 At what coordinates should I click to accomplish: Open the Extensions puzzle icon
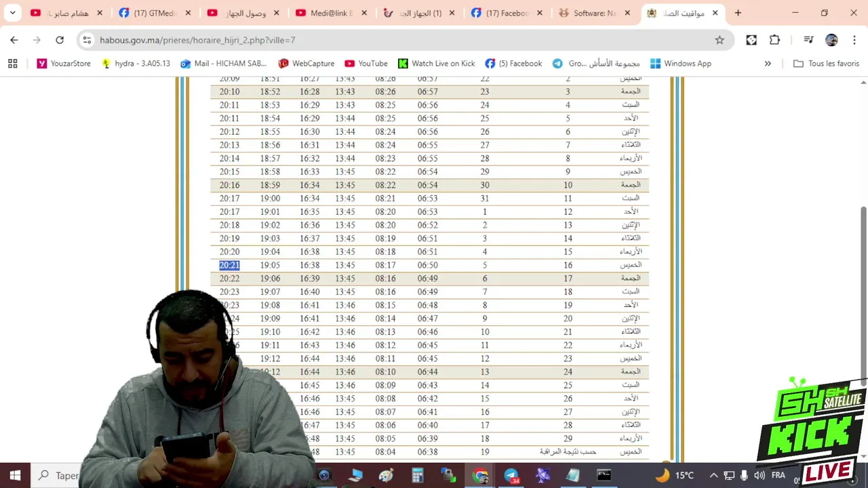[774, 40]
